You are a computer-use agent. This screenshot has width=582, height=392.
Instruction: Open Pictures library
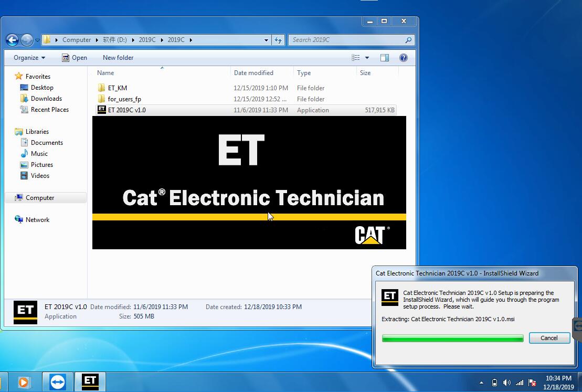coord(42,165)
